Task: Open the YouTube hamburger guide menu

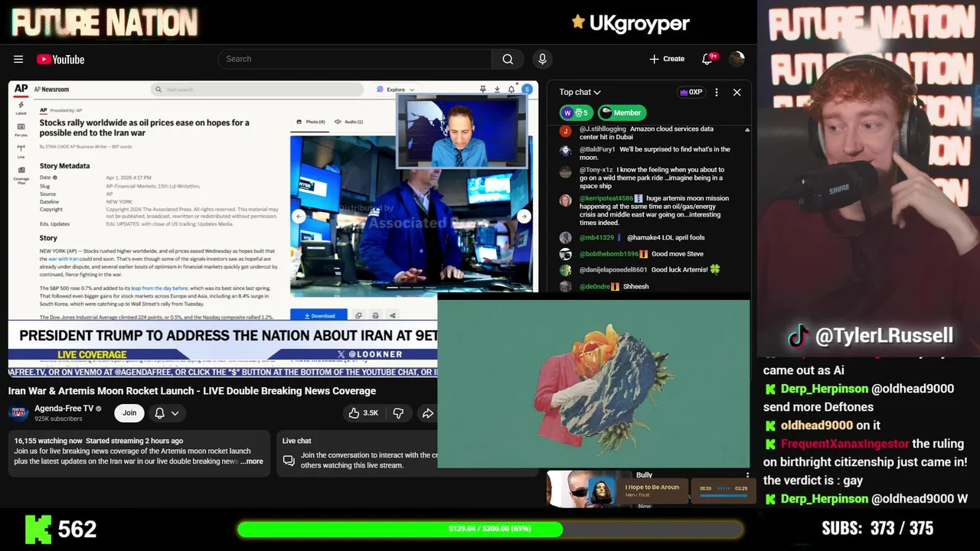Action: [18, 59]
